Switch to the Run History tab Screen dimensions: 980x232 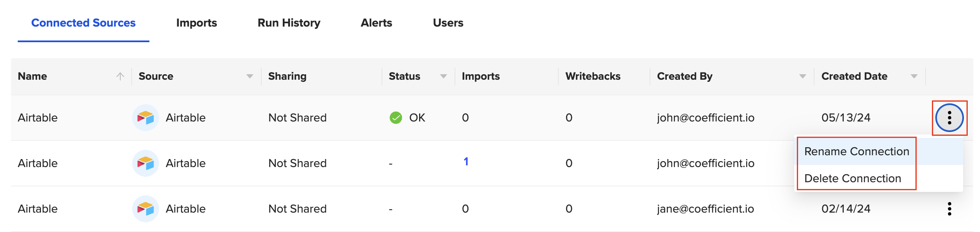point(289,23)
